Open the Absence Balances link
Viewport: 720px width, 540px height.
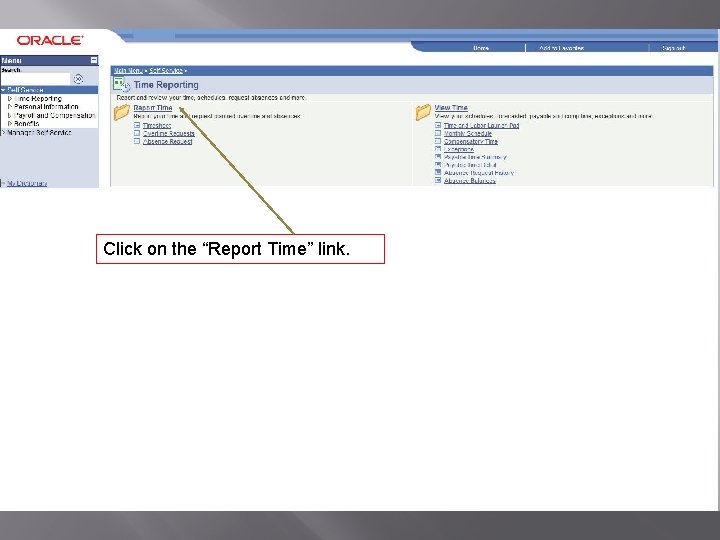(470, 180)
